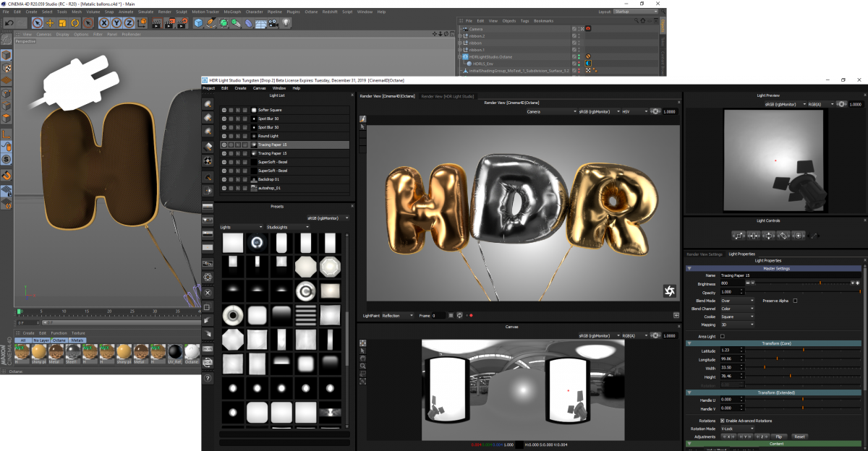Switch to Render View [HDR Light Studio] tab
868x451 pixels.
[x=448, y=95]
